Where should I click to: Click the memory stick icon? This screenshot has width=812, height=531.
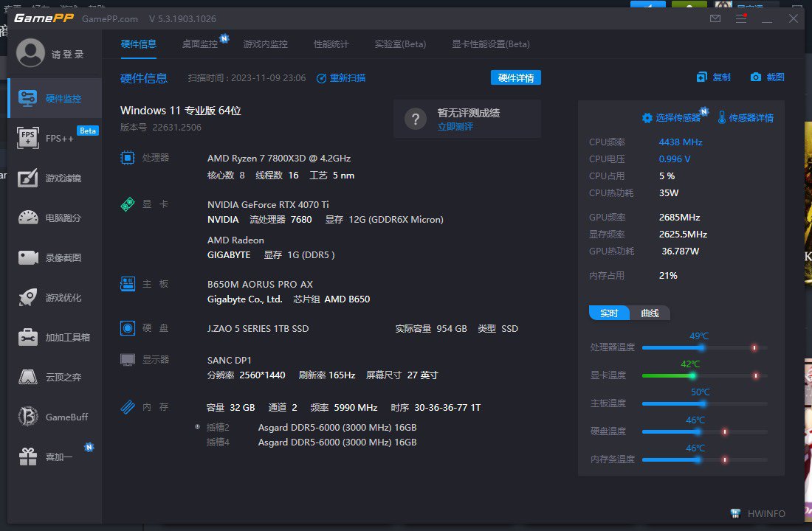tap(128, 407)
